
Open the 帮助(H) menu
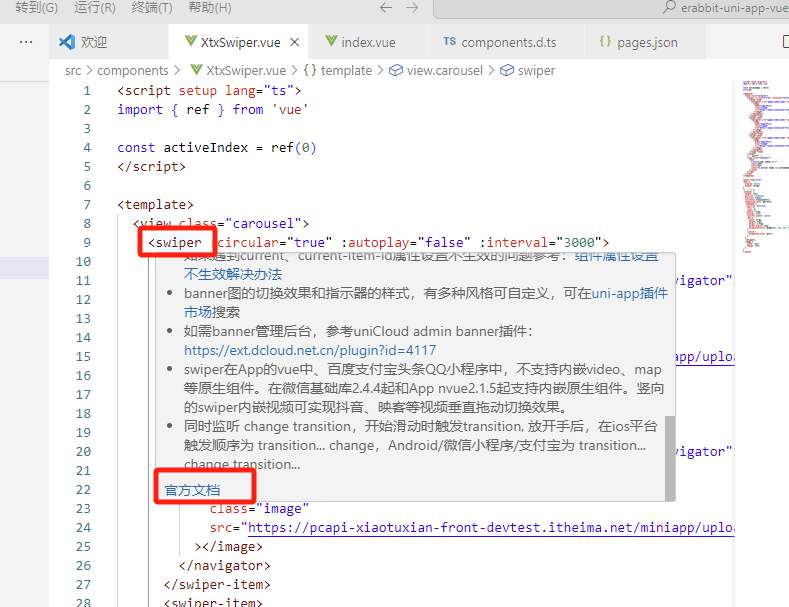(209, 8)
